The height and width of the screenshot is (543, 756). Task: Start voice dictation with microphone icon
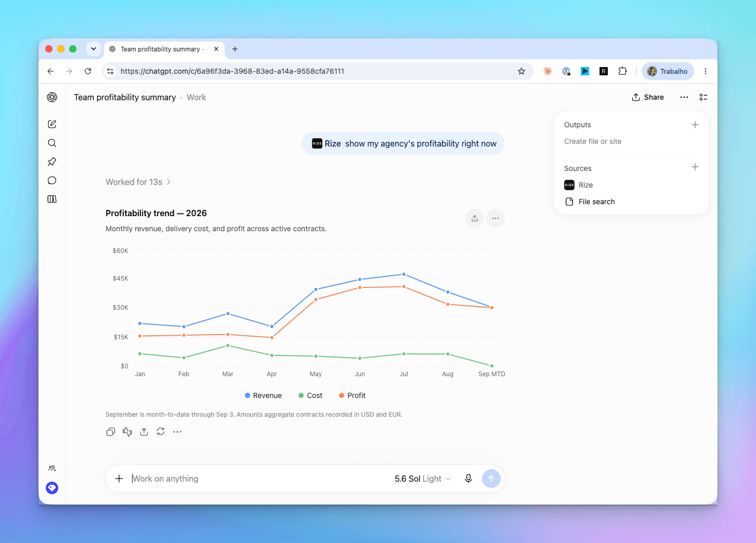tap(468, 479)
